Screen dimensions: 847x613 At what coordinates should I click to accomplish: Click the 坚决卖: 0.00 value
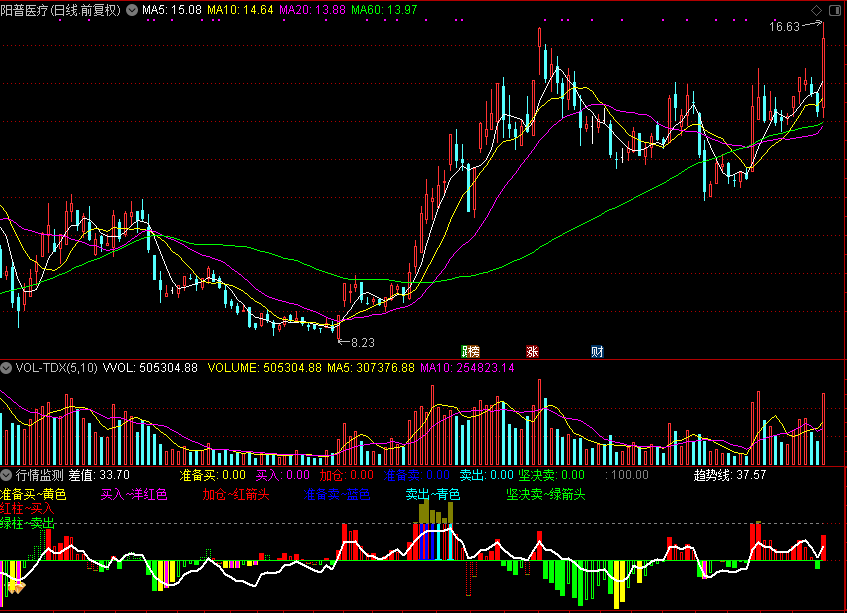(552, 475)
